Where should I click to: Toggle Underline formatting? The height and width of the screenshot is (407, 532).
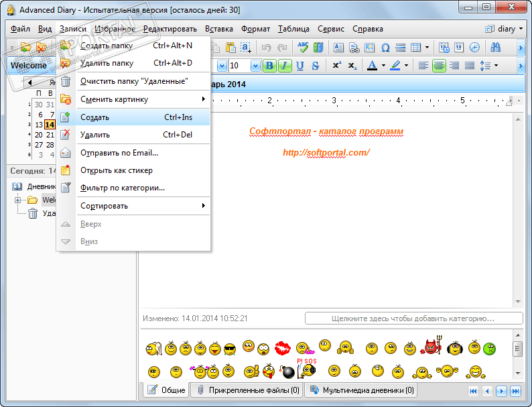pyautogui.click(x=300, y=66)
